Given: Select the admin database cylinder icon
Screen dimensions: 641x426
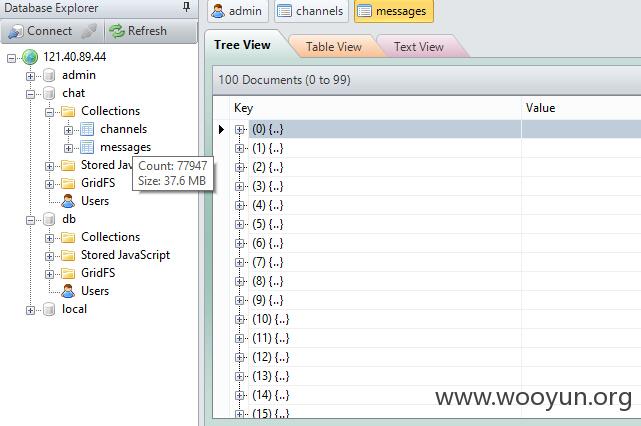Looking at the screenshot, I should click(49, 75).
